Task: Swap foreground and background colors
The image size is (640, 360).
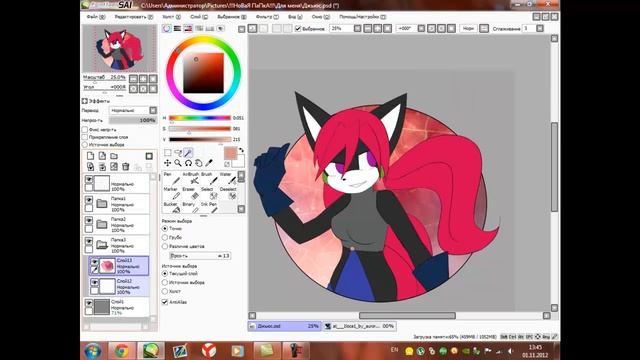Action: pos(241,150)
